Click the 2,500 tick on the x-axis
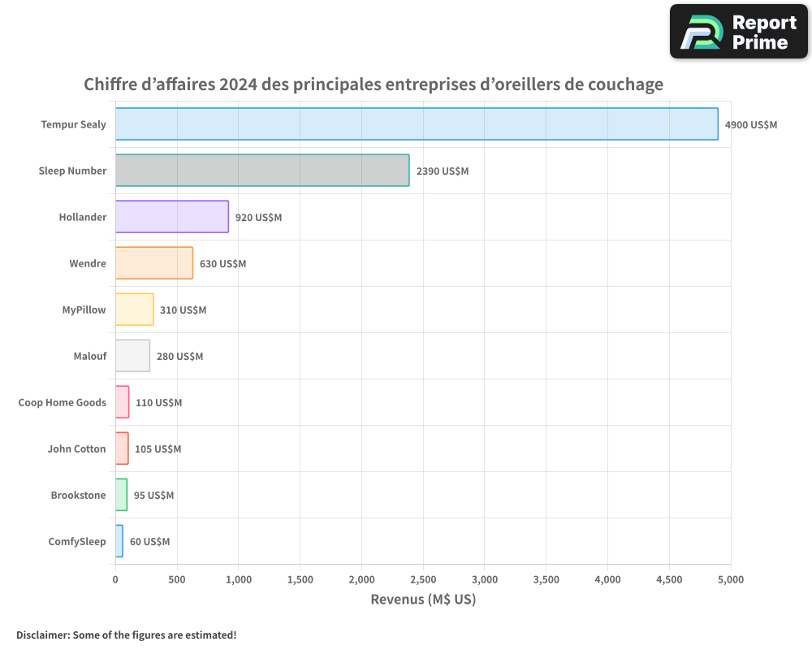 (x=422, y=579)
